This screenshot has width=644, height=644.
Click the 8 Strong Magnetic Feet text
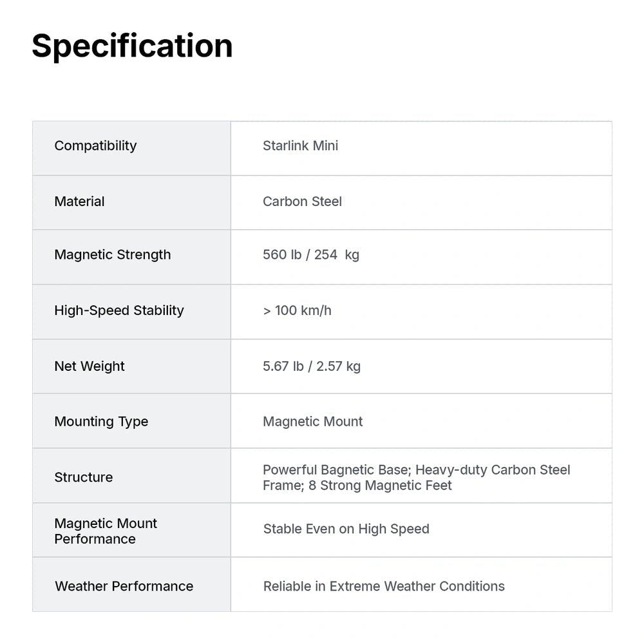coord(380,486)
